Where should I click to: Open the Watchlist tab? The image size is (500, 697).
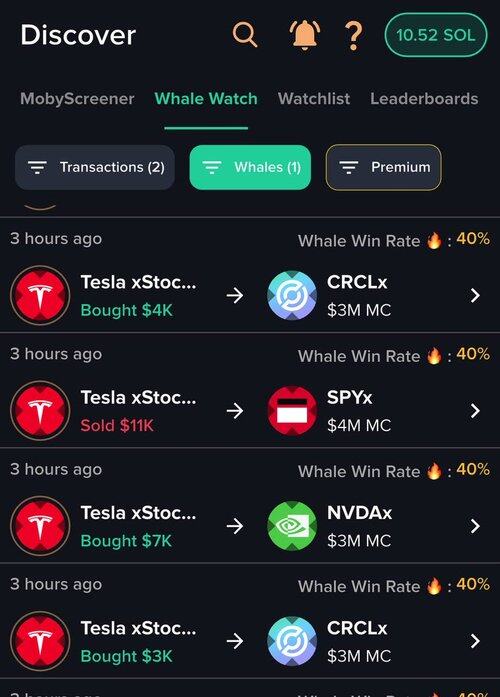tap(314, 99)
